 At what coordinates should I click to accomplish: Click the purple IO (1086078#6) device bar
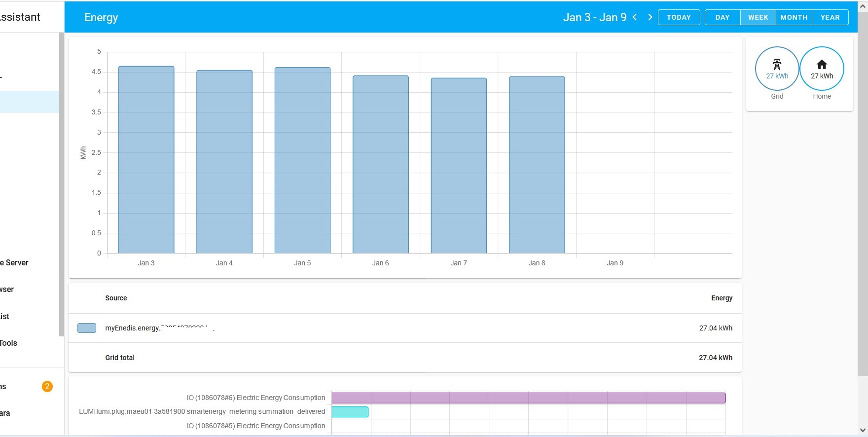528,398
